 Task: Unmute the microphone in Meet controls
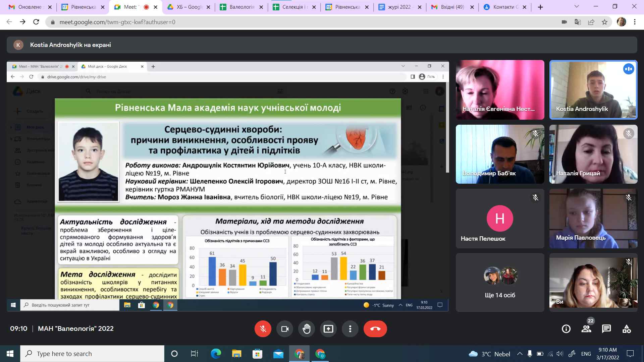coord(263,329)
